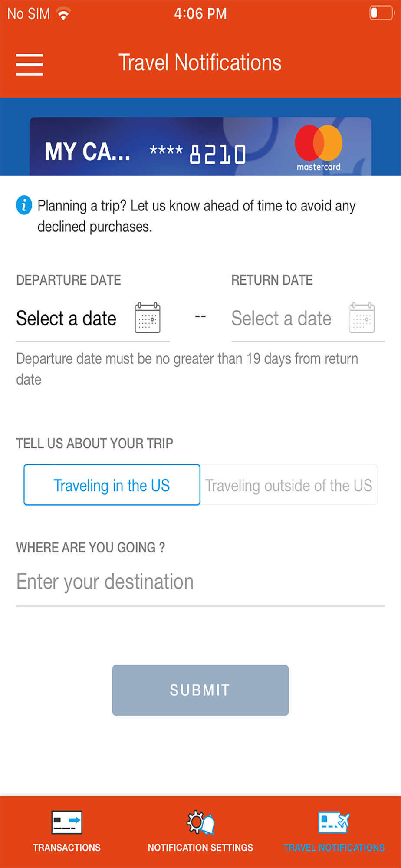This screenshot has height=868, width=401.
Task: Tap the Enter your destination field
Action: (x=200, y=582)
